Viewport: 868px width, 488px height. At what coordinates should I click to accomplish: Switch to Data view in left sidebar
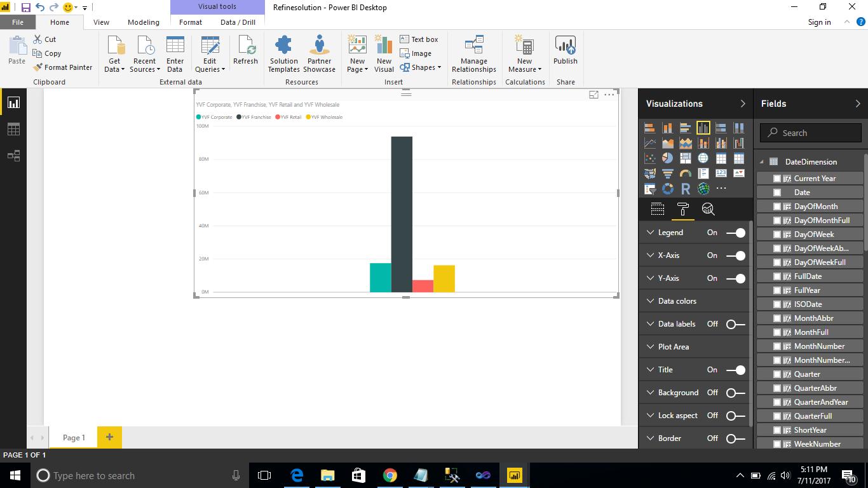click(13, 129)
